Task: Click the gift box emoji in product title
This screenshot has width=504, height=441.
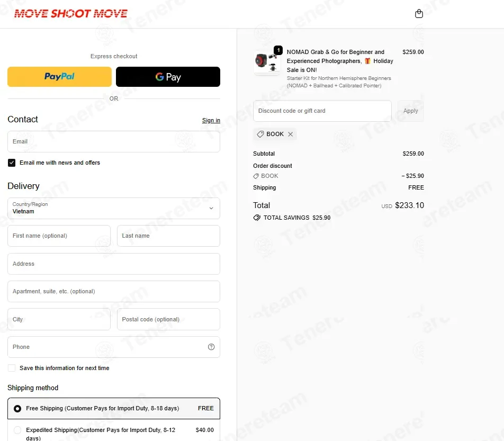Action: (x=367, y=61)
